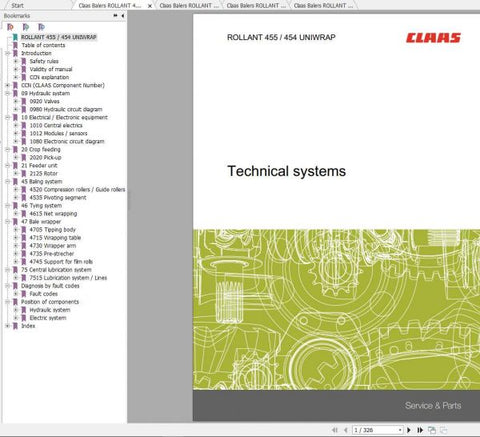Viewport: 480px width, 437px height.
Task: Open the 4715 Wrapping table bookmark
Action: click(55, 237)
